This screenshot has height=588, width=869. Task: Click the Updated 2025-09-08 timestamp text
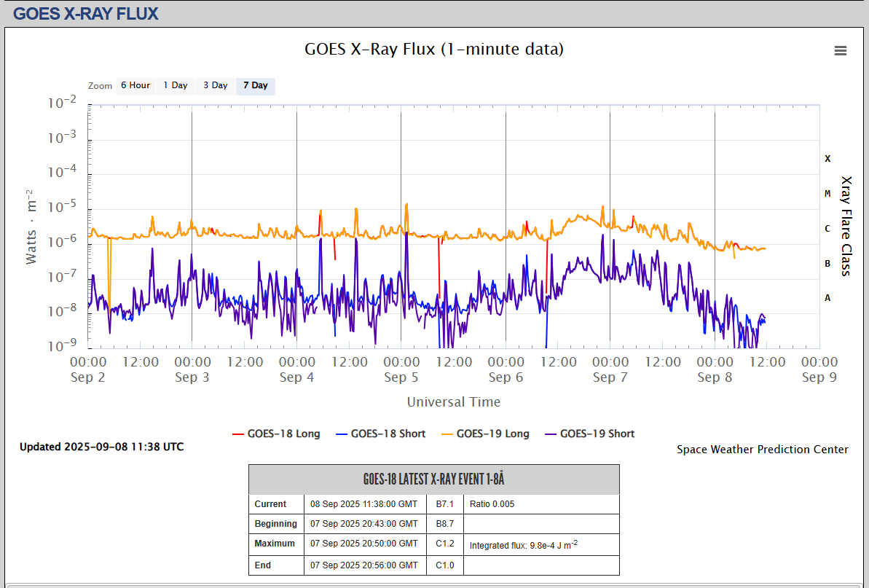[x=101, y=447]
